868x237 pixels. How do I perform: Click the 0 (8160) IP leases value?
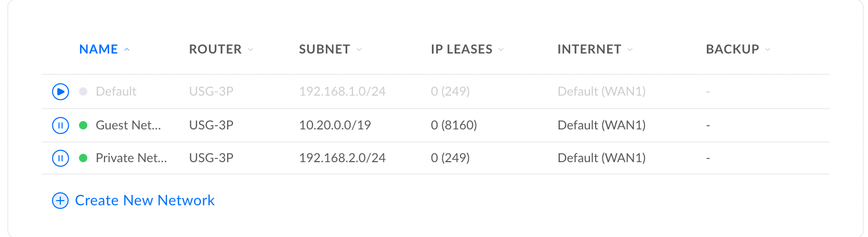(x=454, y=125)
